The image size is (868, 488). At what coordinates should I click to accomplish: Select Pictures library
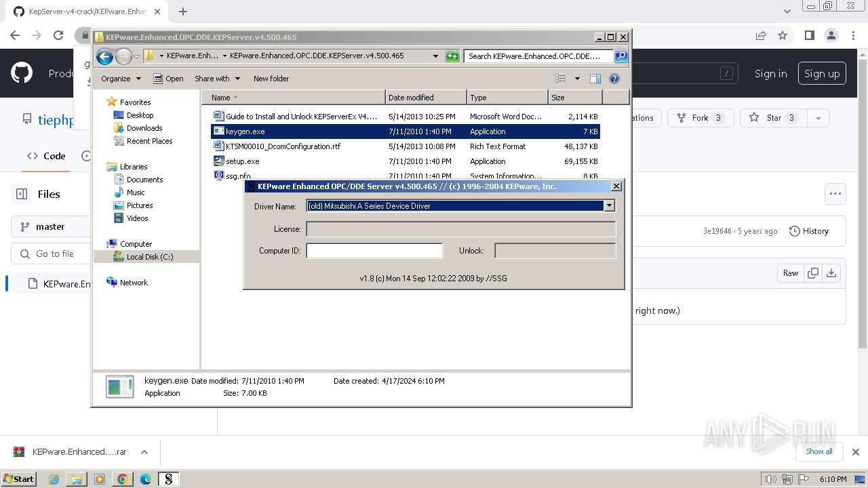tap(140, 205)
